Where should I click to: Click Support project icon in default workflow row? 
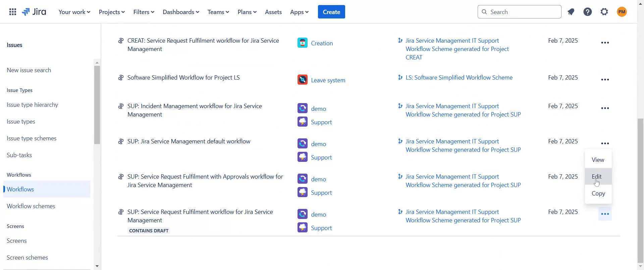coord(303,157)
